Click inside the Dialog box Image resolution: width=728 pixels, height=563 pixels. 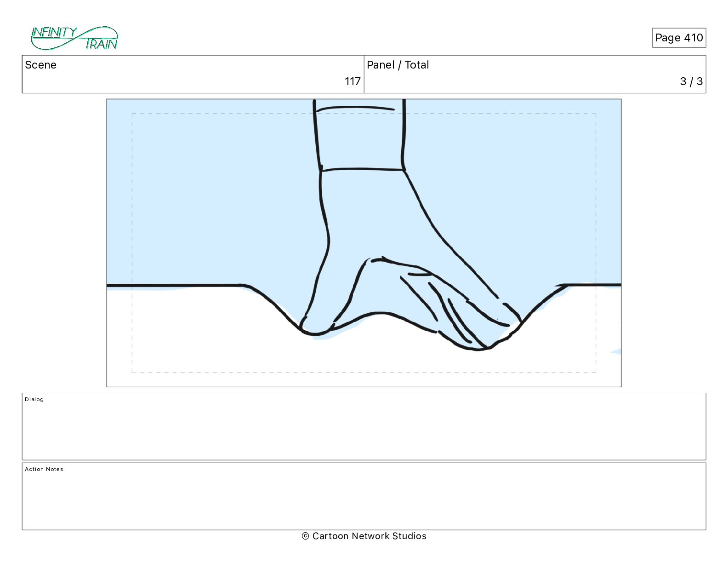(x=364, y=426)
